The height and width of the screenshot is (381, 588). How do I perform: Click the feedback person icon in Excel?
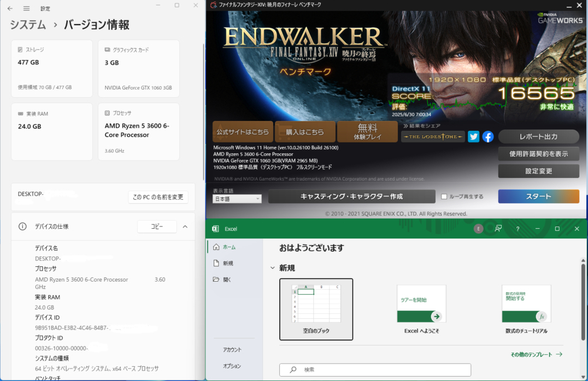[x=498, y=229]
